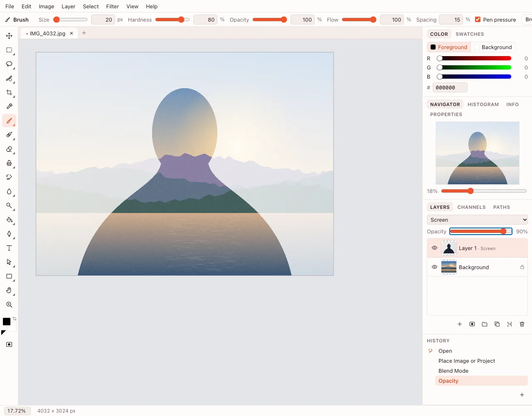The width and height of the screenshot is (532, 416).
Task: Duplicate layer using the copy icon
Action: click(497, 324)
